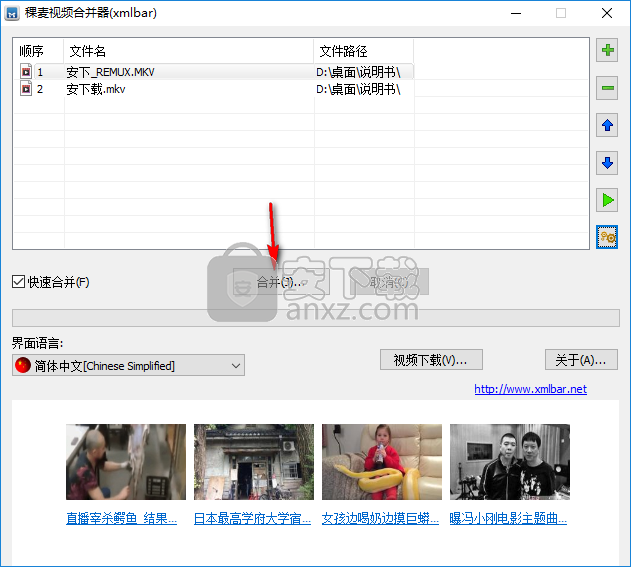Click the 合并 merge button
Screen dimensions: 631x567
[281, 282]
